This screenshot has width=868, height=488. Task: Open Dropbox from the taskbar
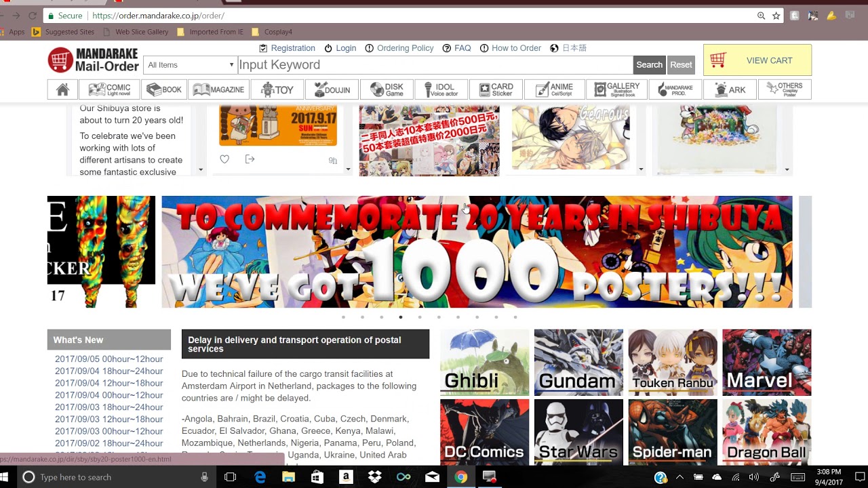[374, 477]
